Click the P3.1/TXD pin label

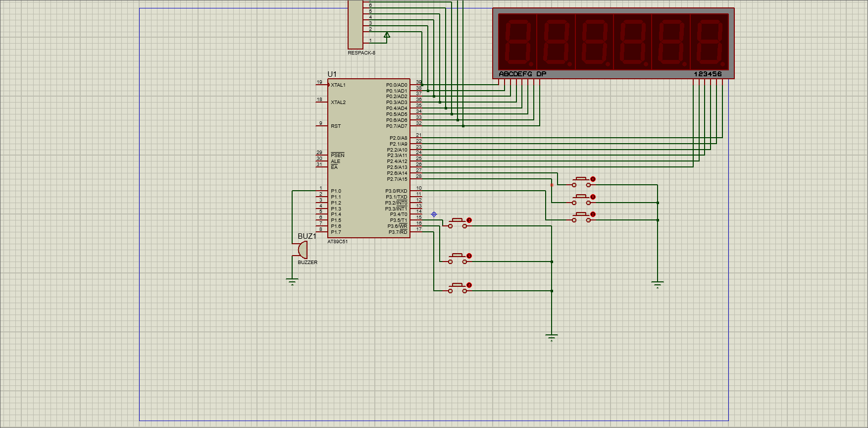[x=397, y=197]
